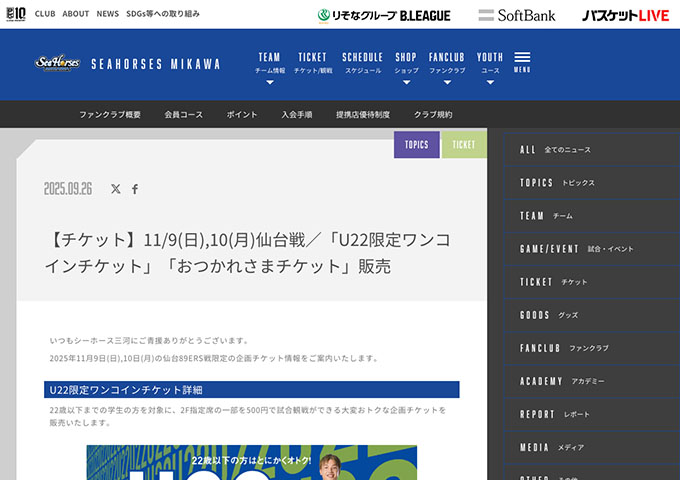Viewport: 680px width, 480px height.
Task: Open ABOUT in the top bar
Action: (x=75, y=14)
